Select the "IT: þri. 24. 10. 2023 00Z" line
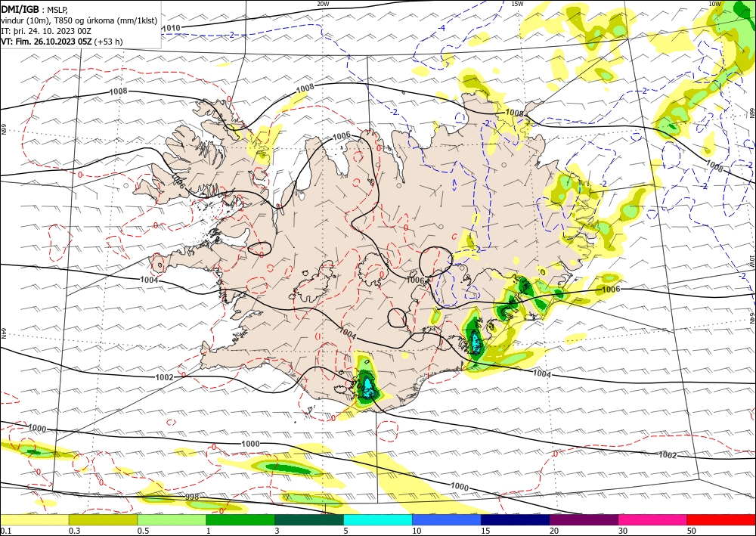 [x=46, y=31]
